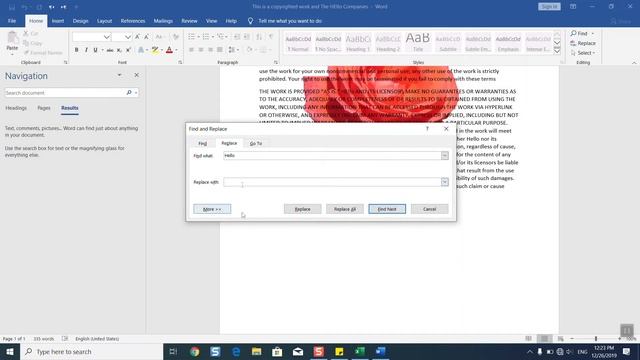Center text in Paragraph group
Screen dimensions: 640x360
(201, 50)
